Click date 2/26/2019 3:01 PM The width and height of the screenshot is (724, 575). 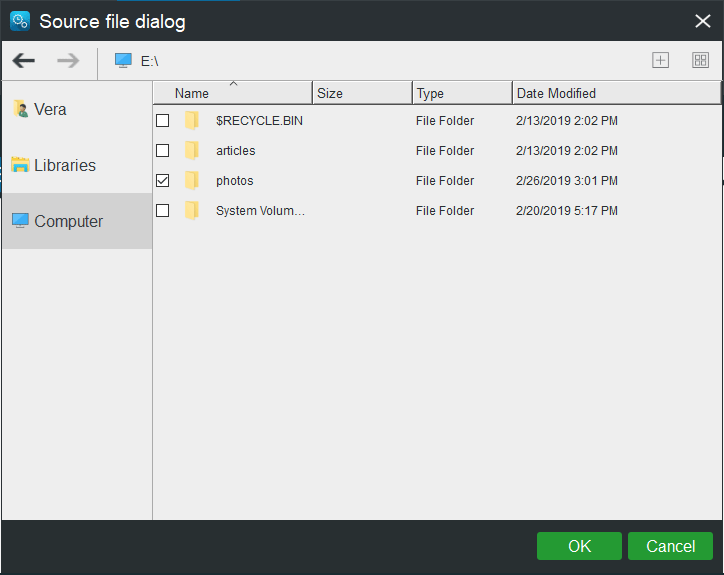tap(567, 181)
